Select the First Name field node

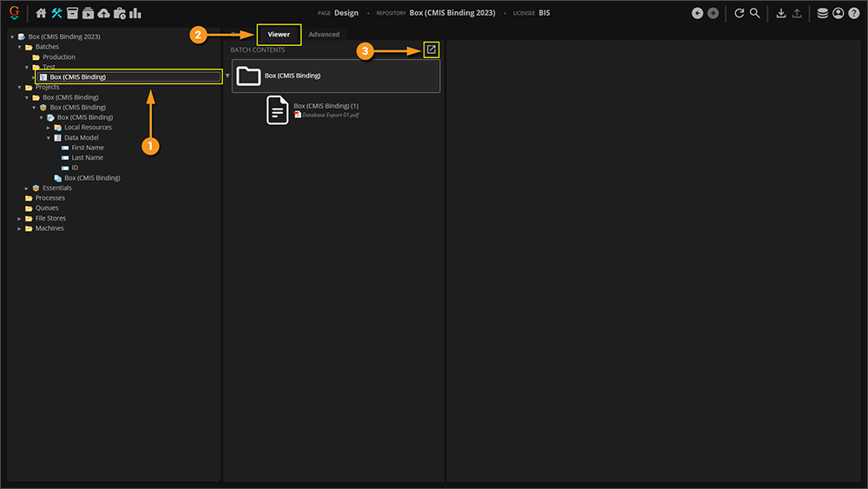click(x=88, y=148)
